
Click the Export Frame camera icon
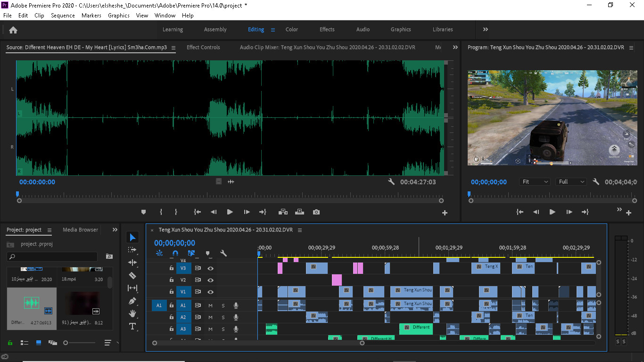point(316,212)
